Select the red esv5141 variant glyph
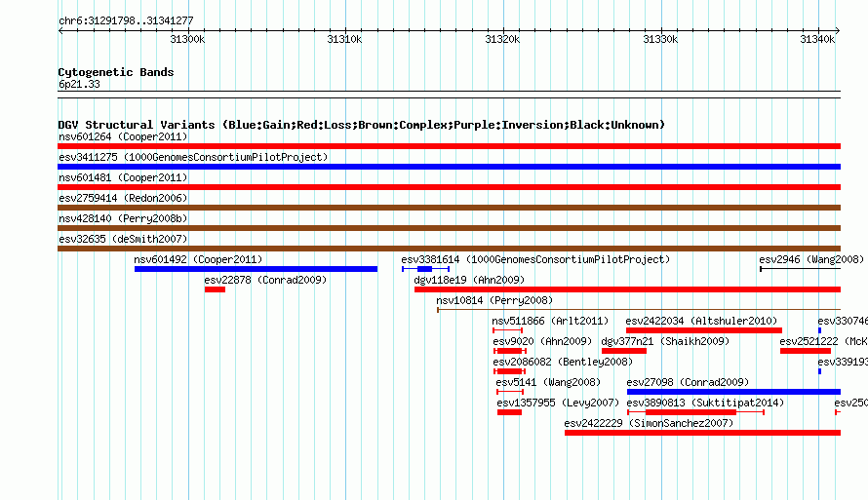The image size is (868, 500). click(x=510, y=392)
